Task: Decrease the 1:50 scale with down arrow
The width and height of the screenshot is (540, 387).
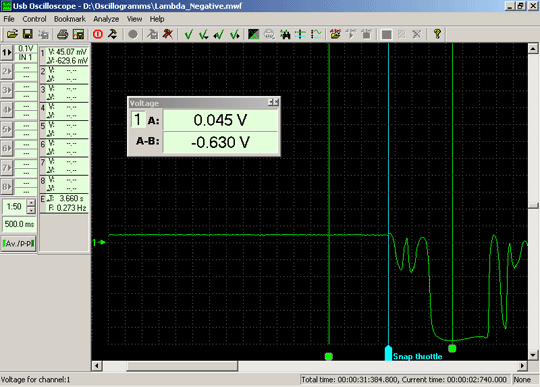Action: (x=31, y=210)
